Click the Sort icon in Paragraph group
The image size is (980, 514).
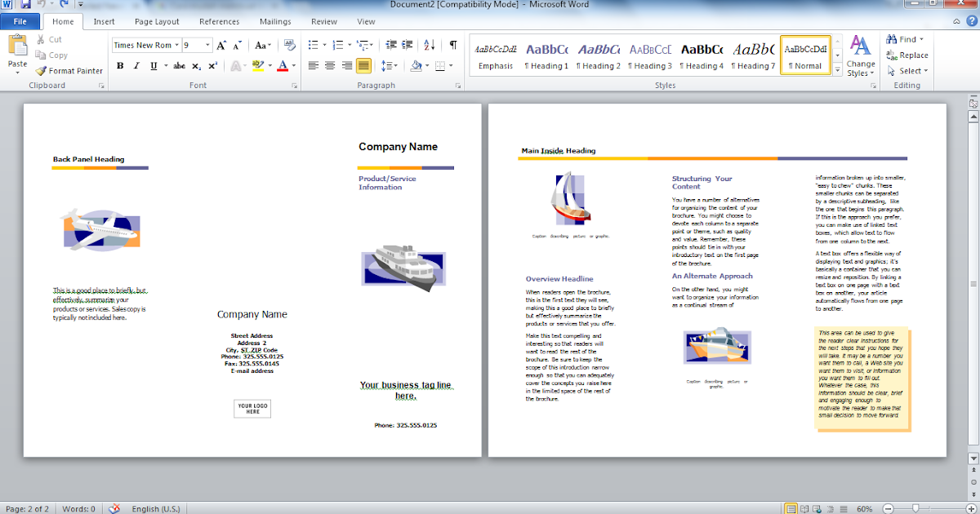428,45
